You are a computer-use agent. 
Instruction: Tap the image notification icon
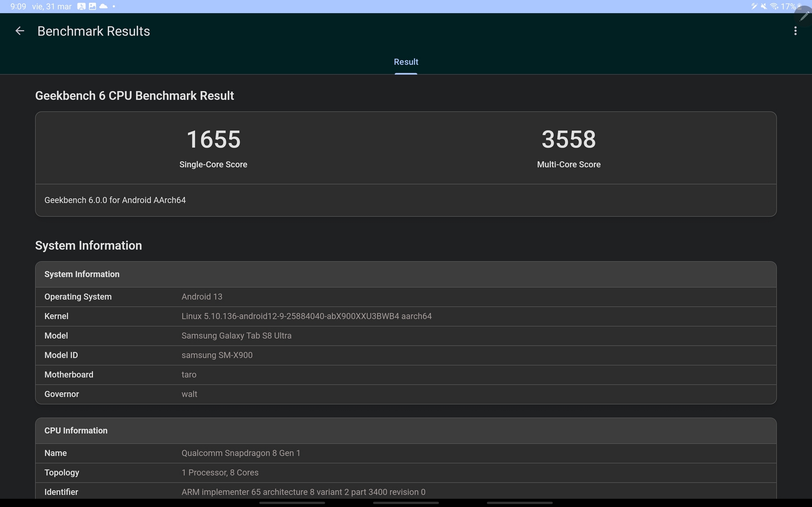pos(92,6)
